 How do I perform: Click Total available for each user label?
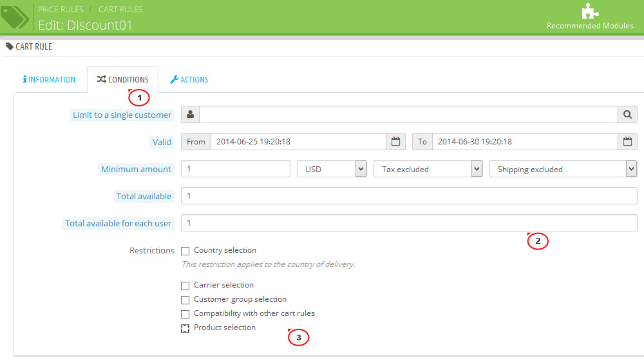(118, 223)
